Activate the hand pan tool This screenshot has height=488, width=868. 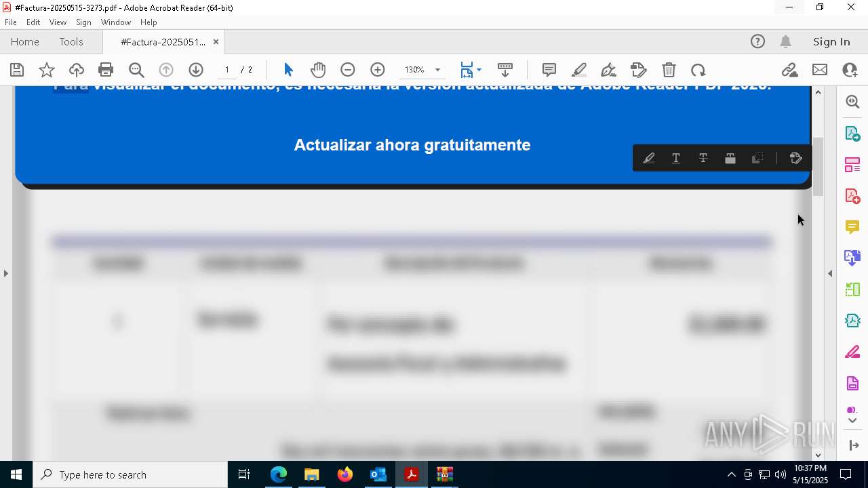coord(318,70)
